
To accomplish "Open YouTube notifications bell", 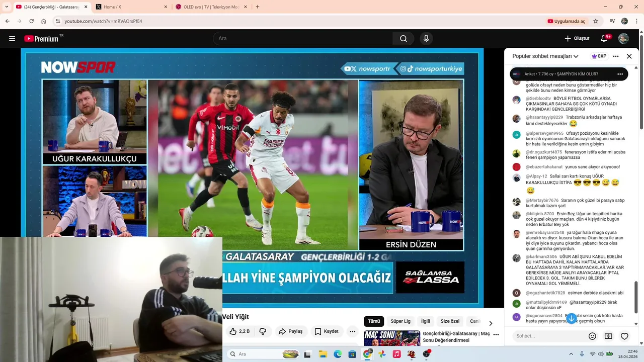I will pyautogui.click(x=605, y=39).
